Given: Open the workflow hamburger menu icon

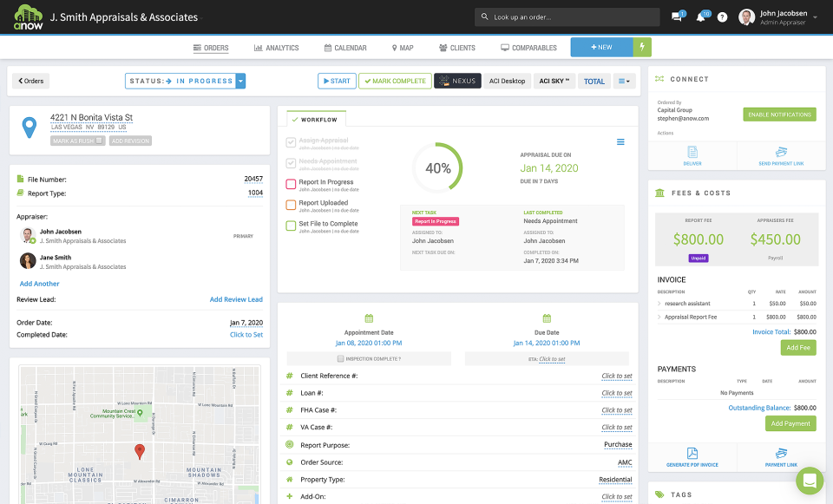Looking at the screenshot, I should (x=620, y=141).
